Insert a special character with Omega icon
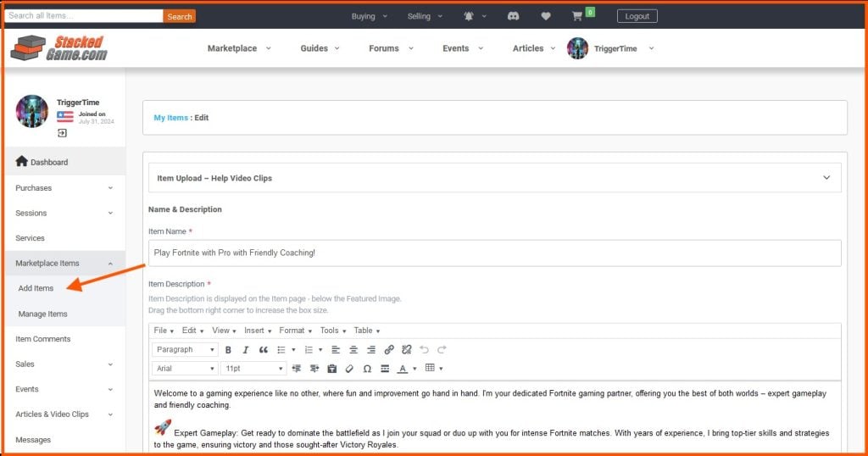Image resolution: width=868 pixels, height=456 pixels. coord(367,369)
